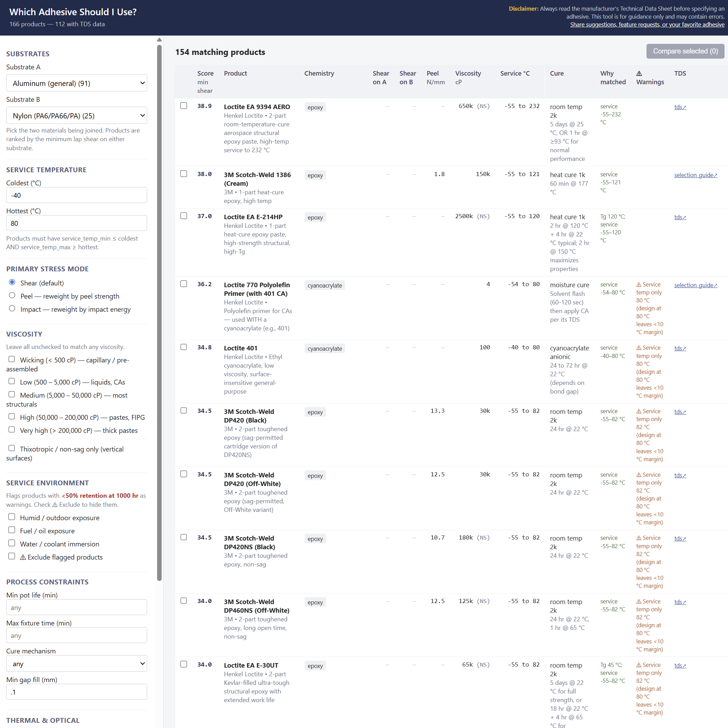Select the Peel stress mode radio
Screen dimensions: 728x728
(12, 296)
